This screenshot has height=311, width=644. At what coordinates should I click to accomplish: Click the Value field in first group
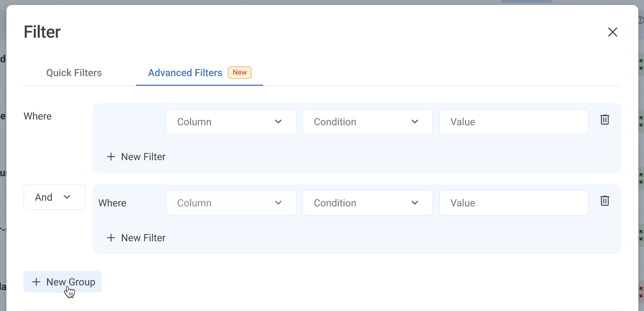click(513, 122)
